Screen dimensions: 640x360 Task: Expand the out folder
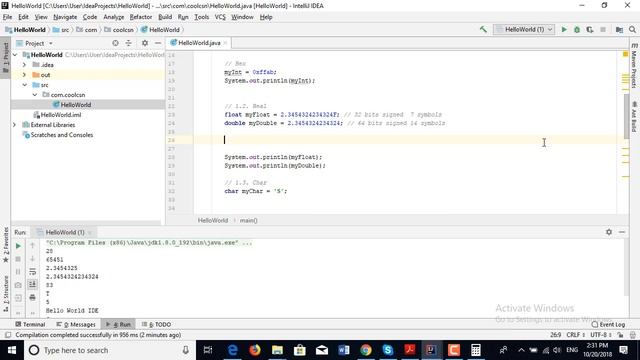(x=24, y=75)
